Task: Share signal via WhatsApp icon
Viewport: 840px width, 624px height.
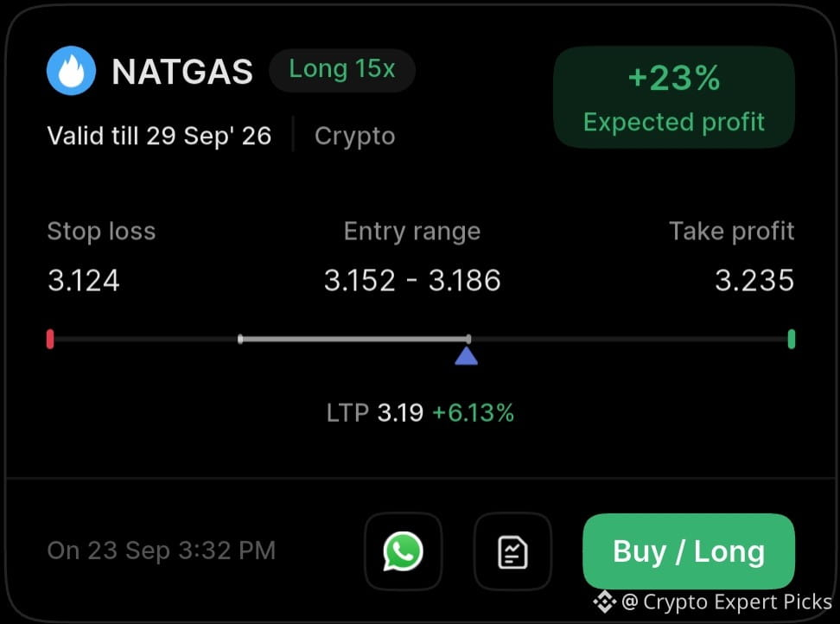Action: click(404, 551)
